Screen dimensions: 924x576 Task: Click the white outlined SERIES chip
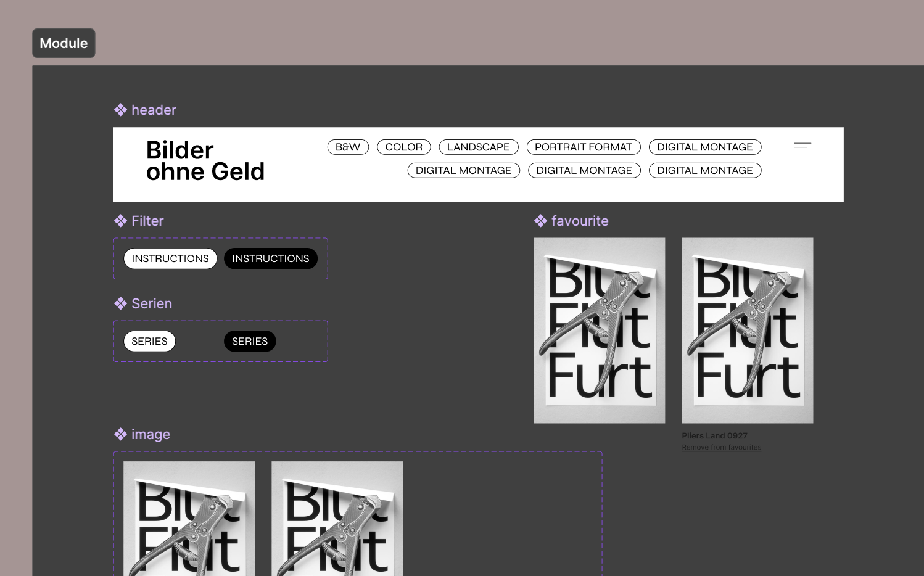[x=149, y=341]
